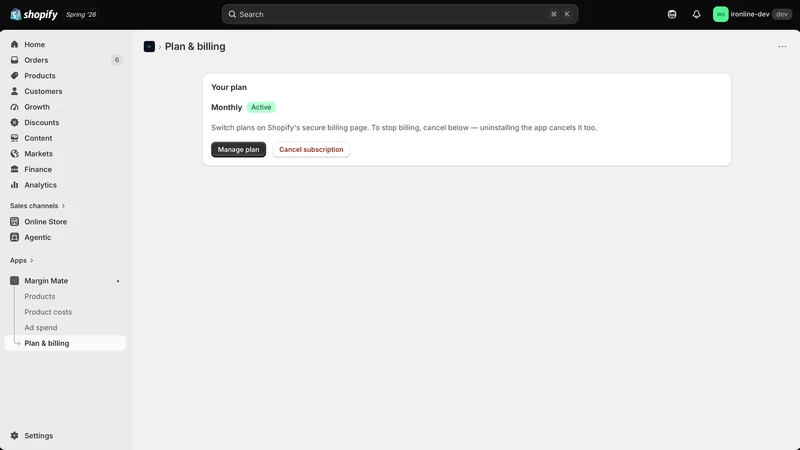Viewport: 800px width, 450px height.
Task: Click the Margin Mate app icon
Action: point(14,281)
